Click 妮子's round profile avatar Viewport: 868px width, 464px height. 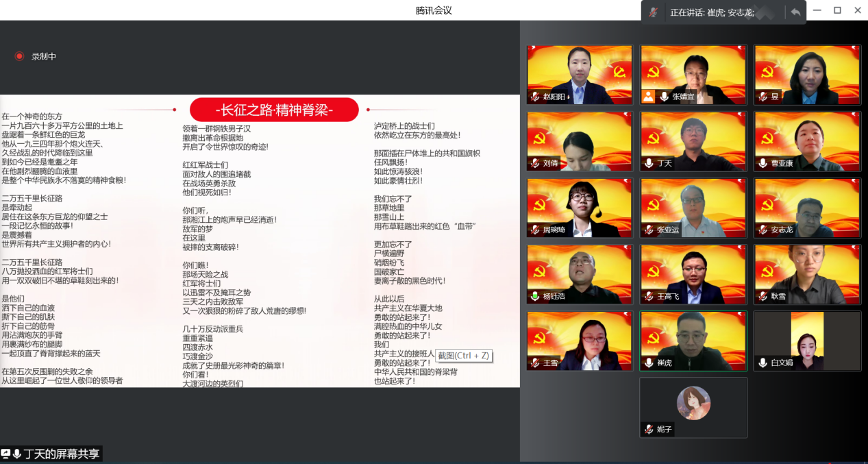click(x=693, y=403)
